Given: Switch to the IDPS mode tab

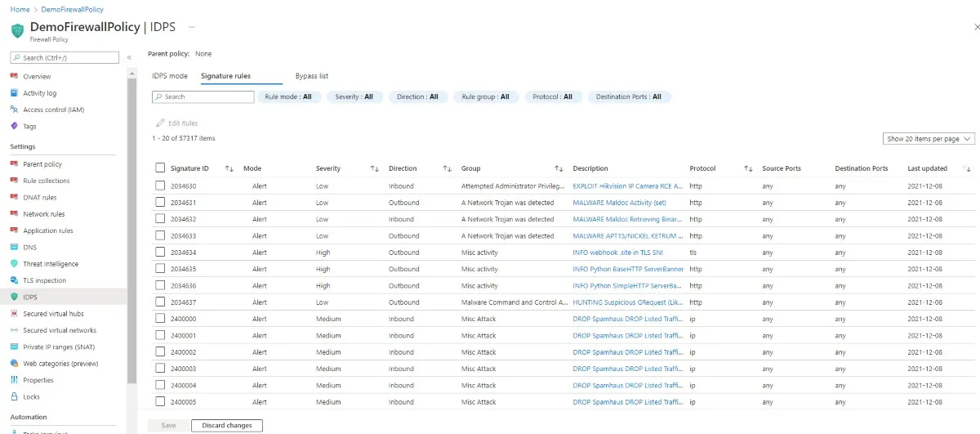Looking at the screenshot, I should click(x=170, y=76).
